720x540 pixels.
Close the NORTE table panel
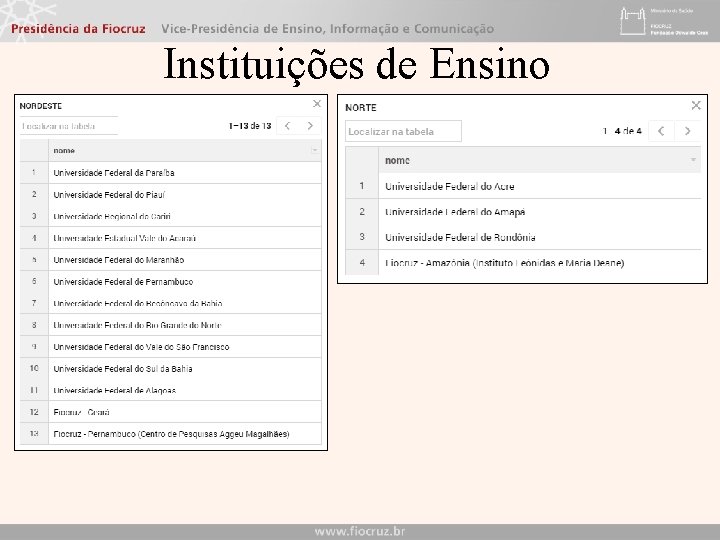(x=696, y=106)
